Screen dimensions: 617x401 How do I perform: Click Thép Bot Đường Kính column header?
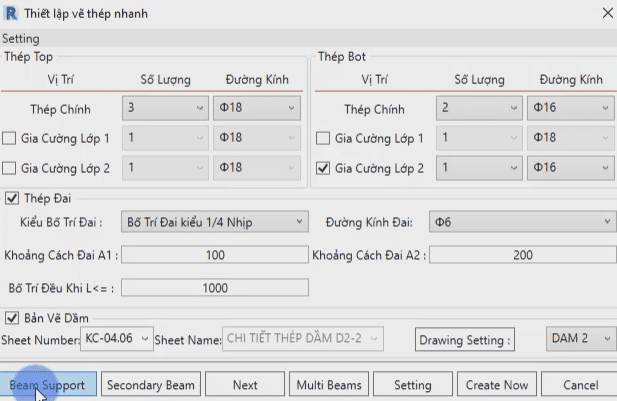pyautogui.click(x=571, y=80)
